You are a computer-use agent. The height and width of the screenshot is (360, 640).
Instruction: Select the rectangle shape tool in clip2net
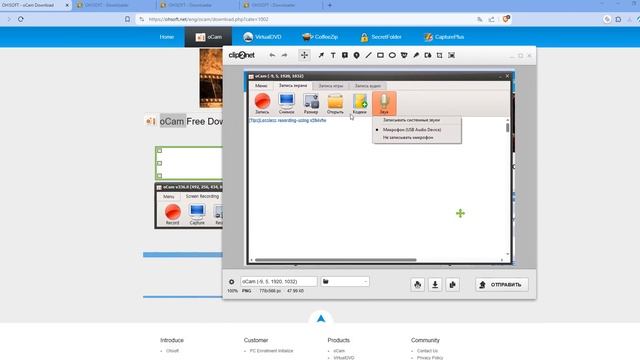[x=380, y=55]
